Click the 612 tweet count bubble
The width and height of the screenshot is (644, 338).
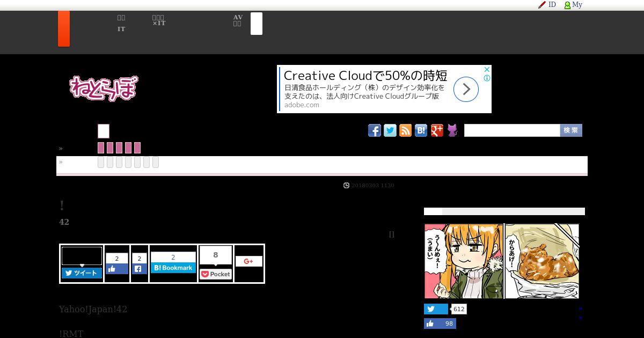coord(459,309)
